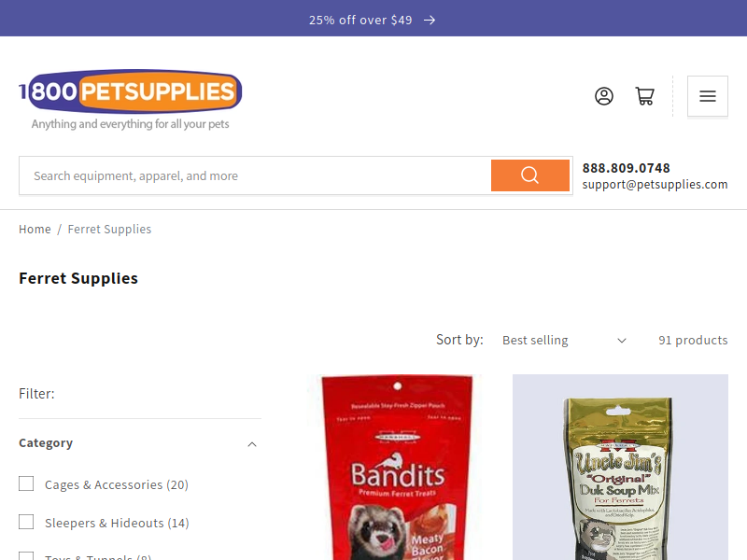The image size is (747, 560).
Task: Open the shopping cart icon
Action: [x=644, y=96]
